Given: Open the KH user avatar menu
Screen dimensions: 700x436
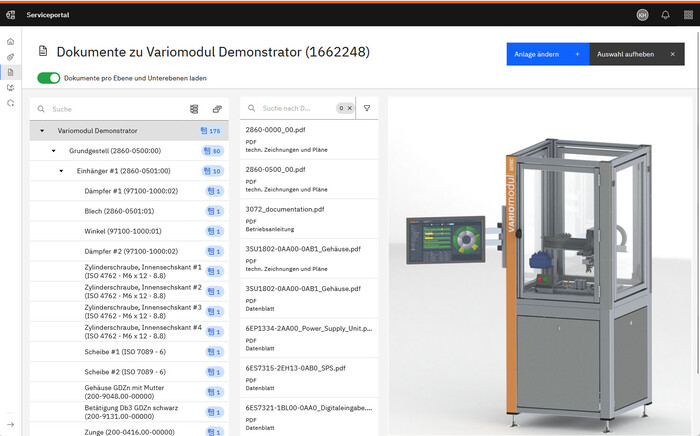Looking at the screenshot, I should pos(642,15).
